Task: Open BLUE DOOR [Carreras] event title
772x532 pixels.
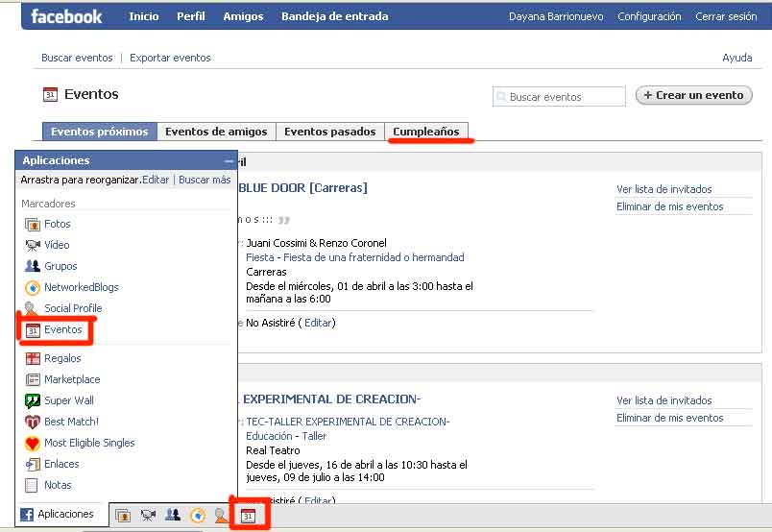Action: tap(302, 187)
